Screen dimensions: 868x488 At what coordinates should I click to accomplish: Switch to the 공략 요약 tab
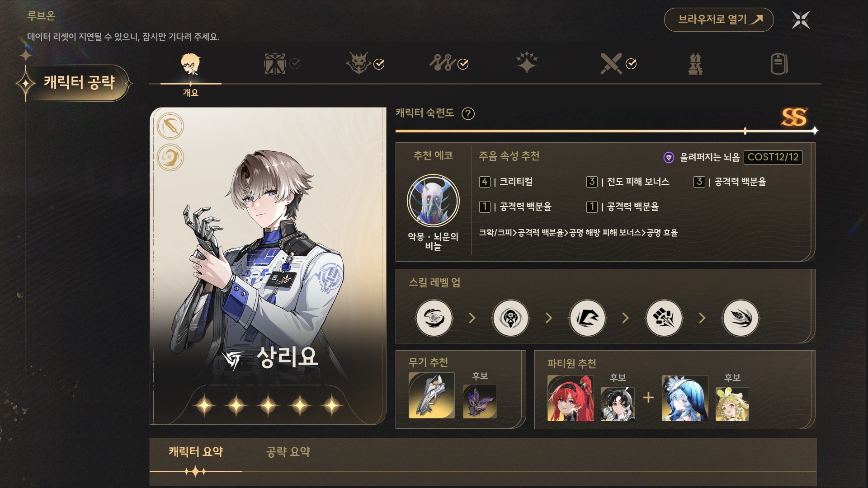click(x=288, y=452)
